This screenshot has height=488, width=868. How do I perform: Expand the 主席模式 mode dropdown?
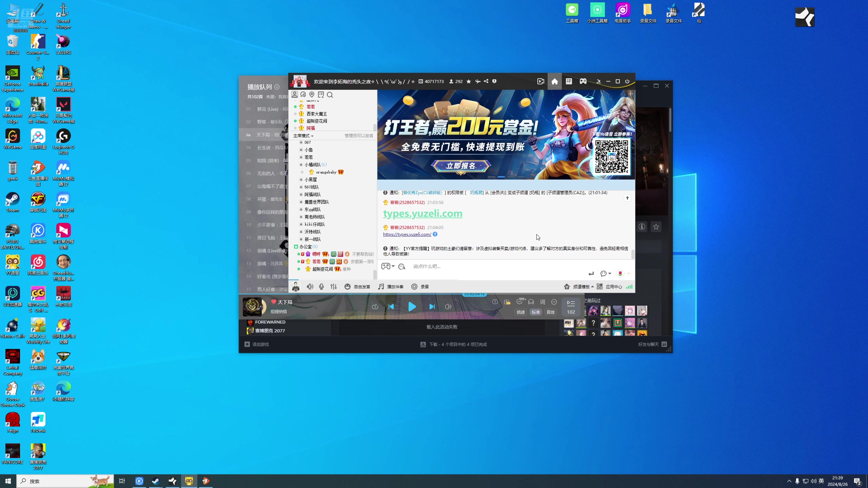(303, 136)
